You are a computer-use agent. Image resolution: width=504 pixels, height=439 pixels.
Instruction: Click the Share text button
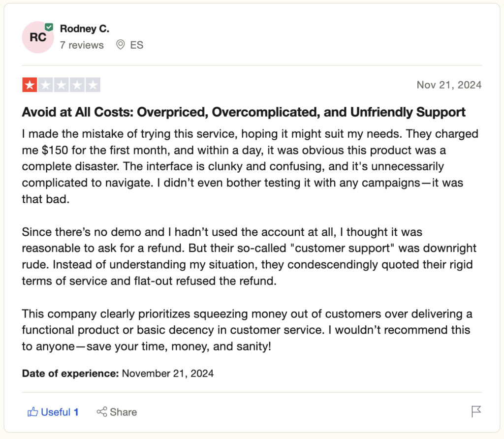(x=124, y=412)
